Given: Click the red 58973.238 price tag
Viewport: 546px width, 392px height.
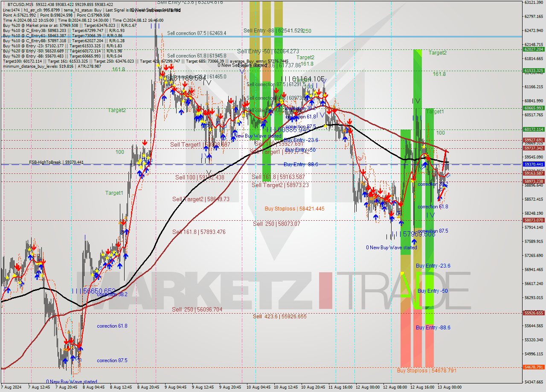Looking at the screenshot, I should pos(534,181).
